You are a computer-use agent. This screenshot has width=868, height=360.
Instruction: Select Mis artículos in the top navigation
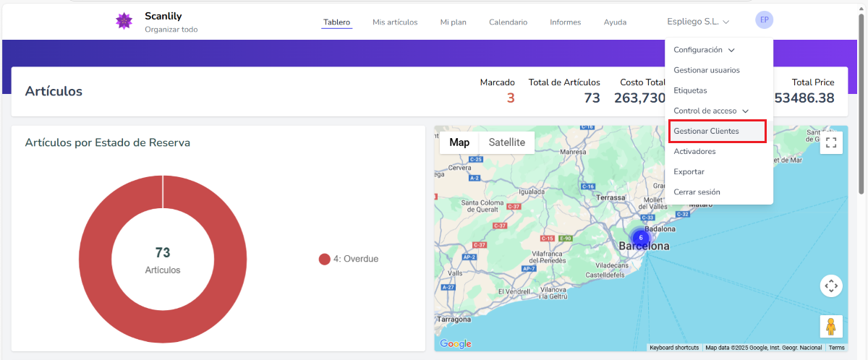395,22
